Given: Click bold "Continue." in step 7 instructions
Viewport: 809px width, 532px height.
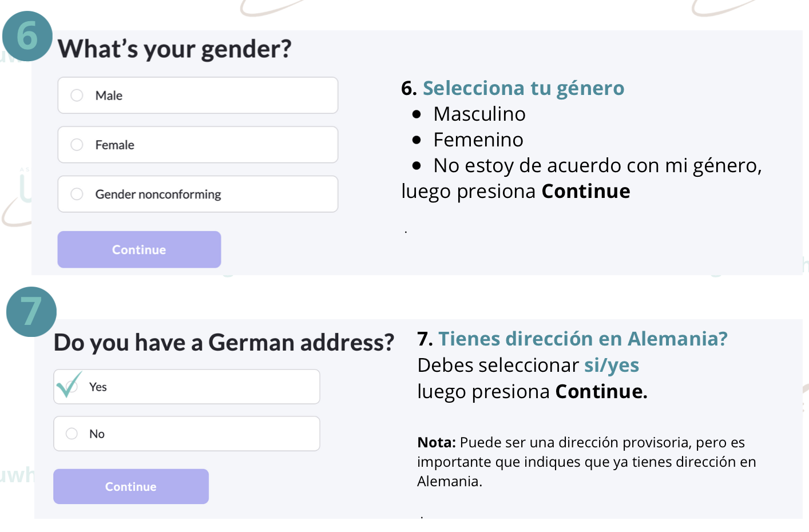Looking at the screenshot, I should 601,391.
